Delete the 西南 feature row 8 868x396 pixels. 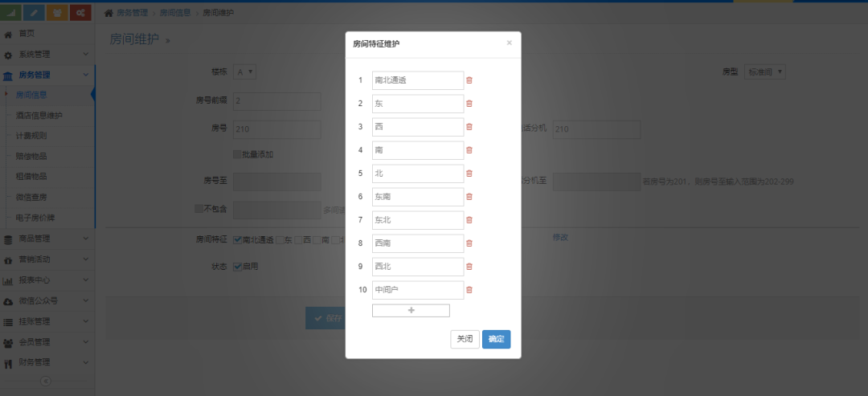point(469,243)
